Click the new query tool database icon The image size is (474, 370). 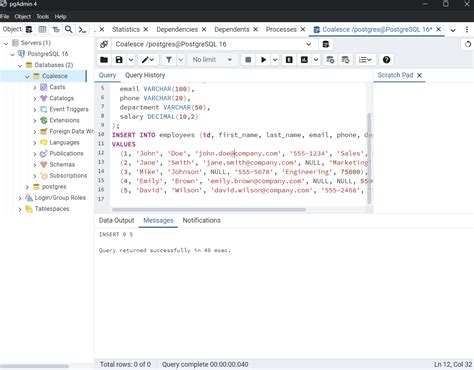(326, 44)
